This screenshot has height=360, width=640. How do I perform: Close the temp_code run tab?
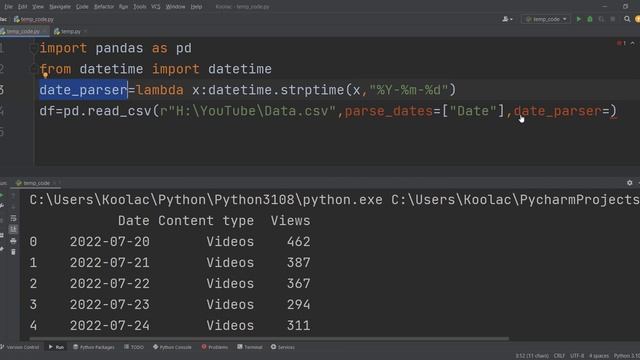point(55,183)
